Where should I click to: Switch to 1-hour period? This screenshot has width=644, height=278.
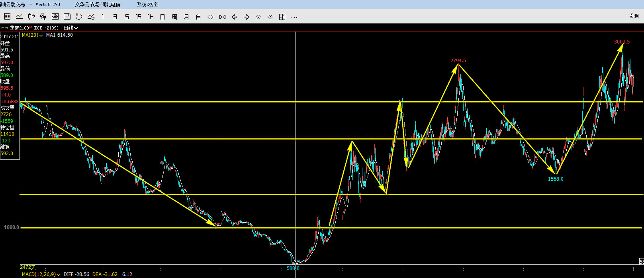click(x=151, y=17)
